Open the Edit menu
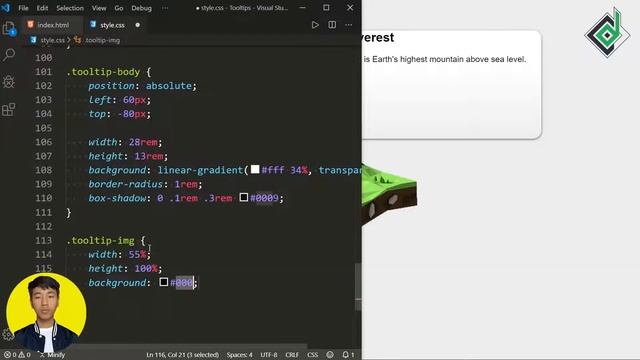This screenshot has height=360, width=640. [42, 8]
